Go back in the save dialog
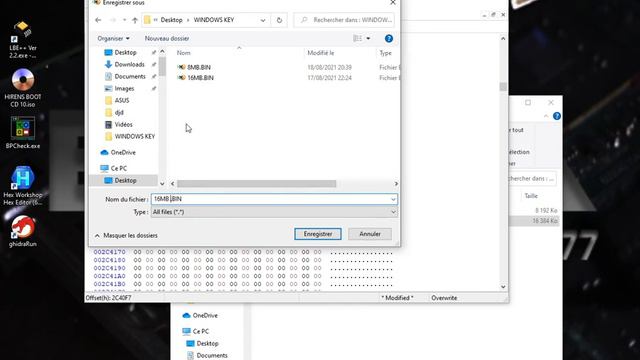Image resolution: width=640 pixels, height=360 pixels. [98, 20]
